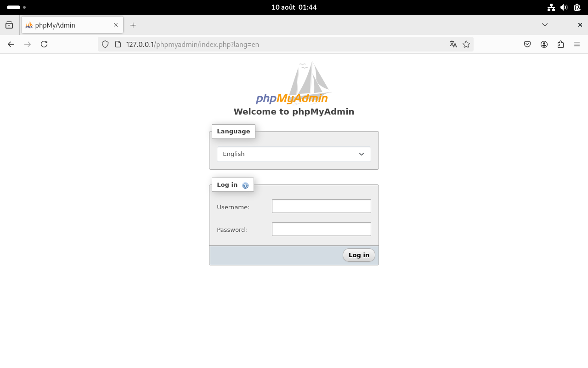The image size is (588, 368).
Task: Open the clock showing 10 août 01:44
Action: click(294, 7)
